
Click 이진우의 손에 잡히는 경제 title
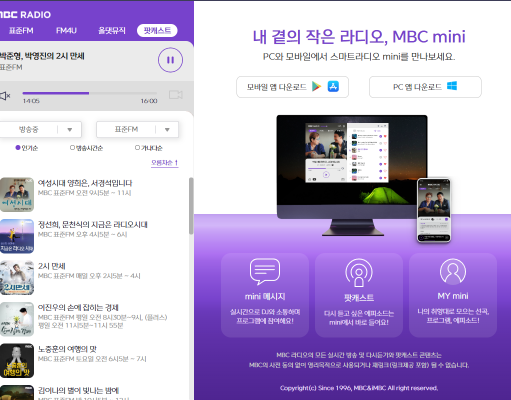coord(78,307)
